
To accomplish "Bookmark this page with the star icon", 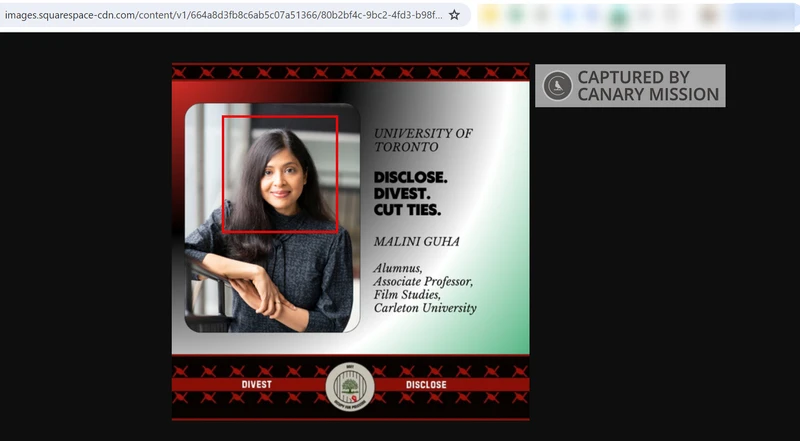I will click(454, 15).
